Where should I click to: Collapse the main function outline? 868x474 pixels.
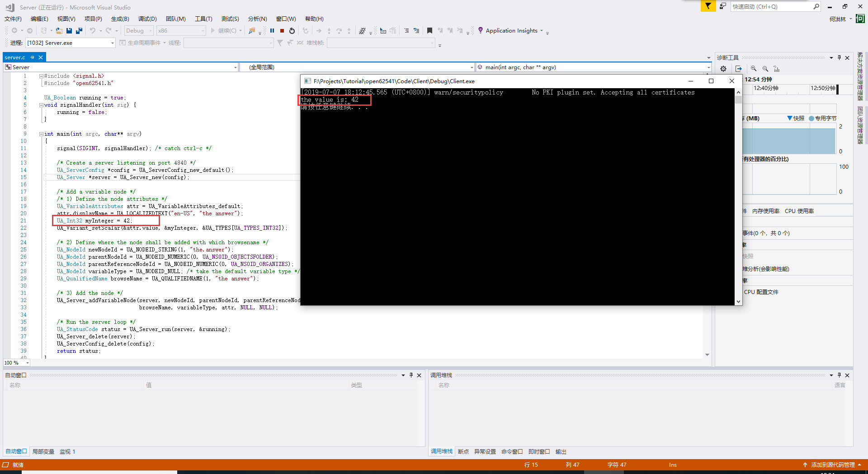[41, 134]
